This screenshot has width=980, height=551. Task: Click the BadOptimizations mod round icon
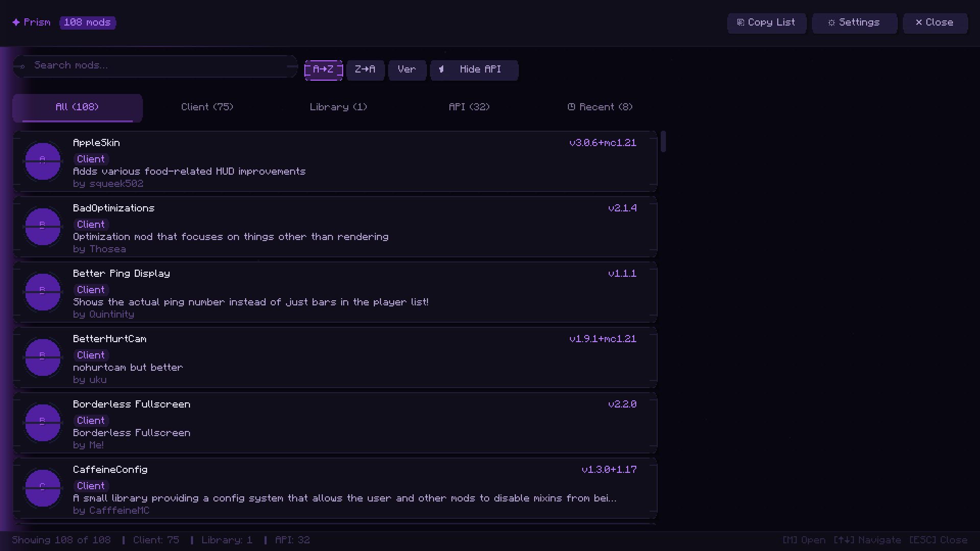click(43, 227)
